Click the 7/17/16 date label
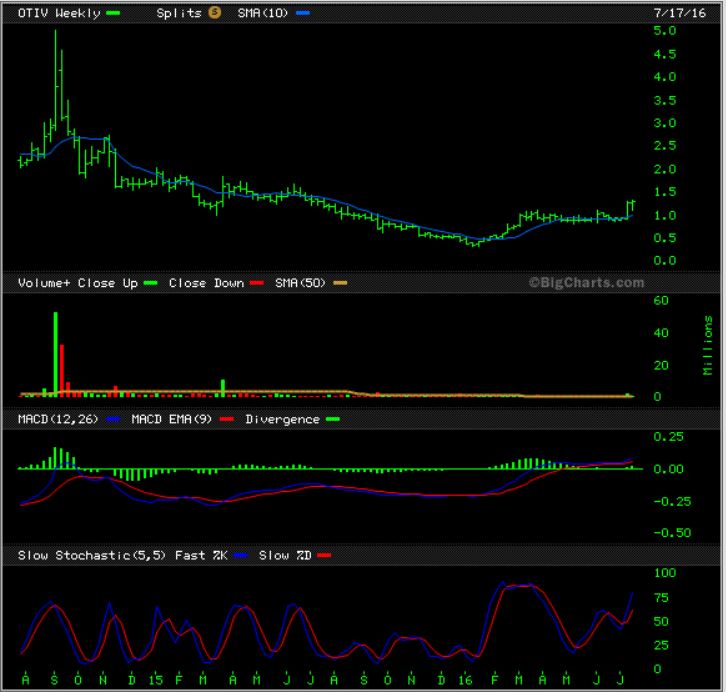Viewport: 726px width, 692px height. point(687,13)
